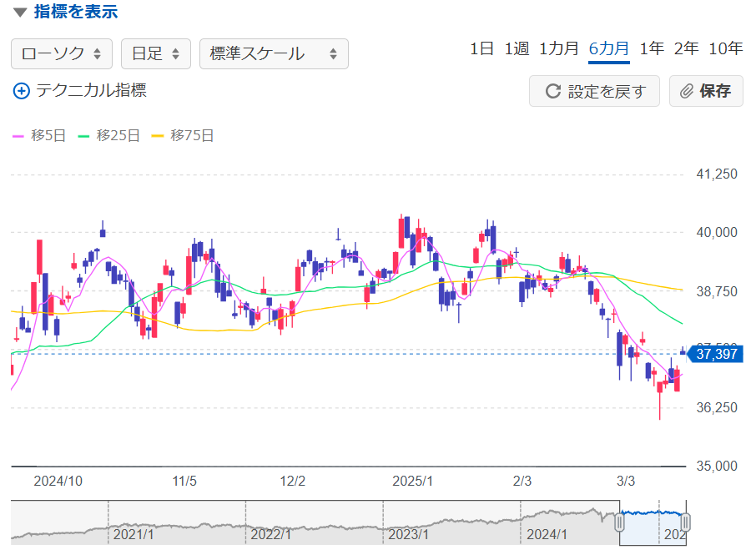Select the 1日 time range

(481, 48)
